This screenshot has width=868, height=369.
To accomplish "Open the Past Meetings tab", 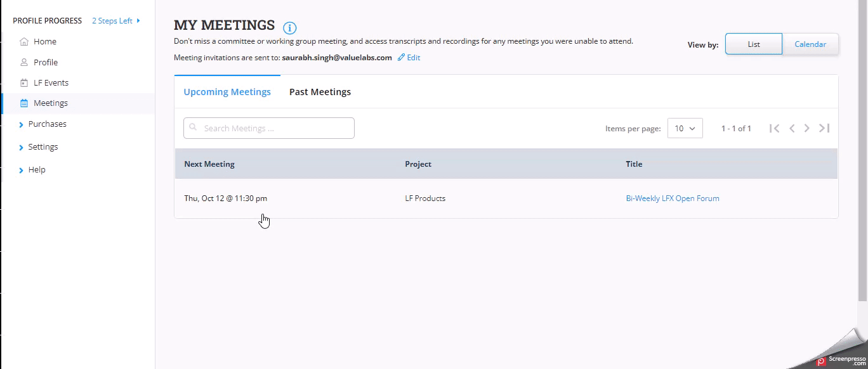I will click(x=320, y=92).
